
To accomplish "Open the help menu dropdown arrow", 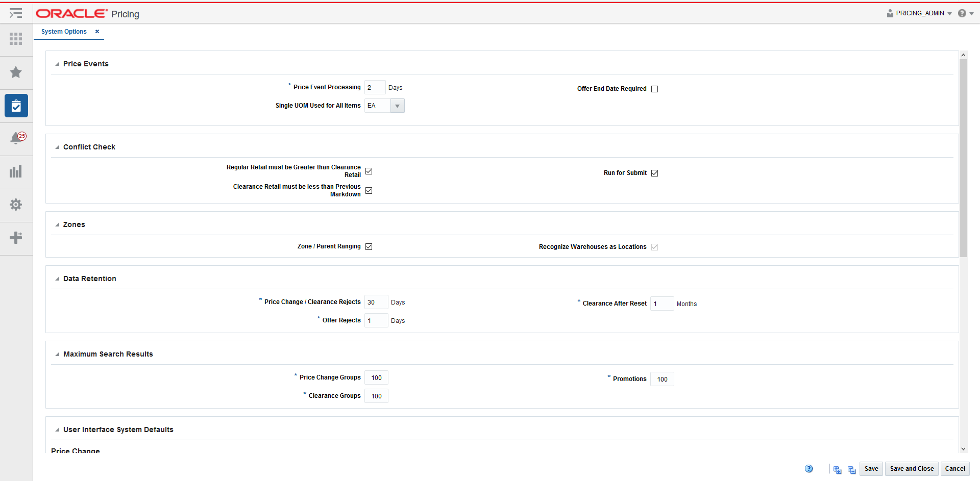I will click(971, 14).
